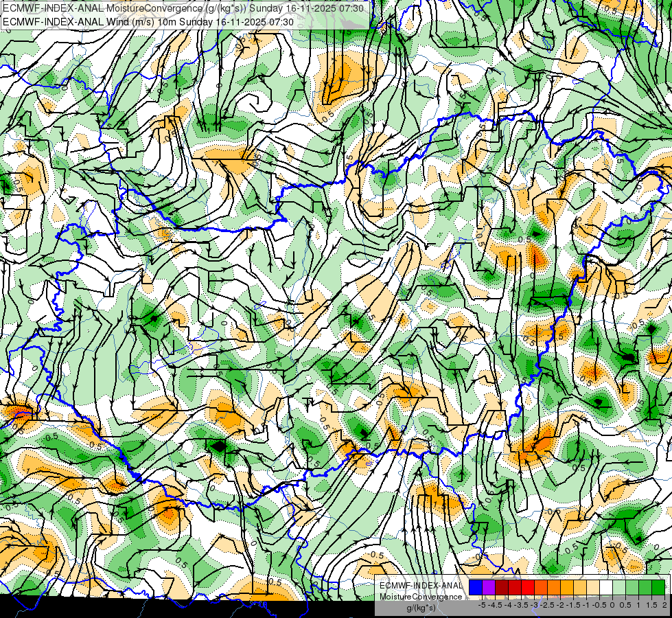Select the white legend swatch (-0.5 to 0)
672x618 pixels.
point(606,587)
